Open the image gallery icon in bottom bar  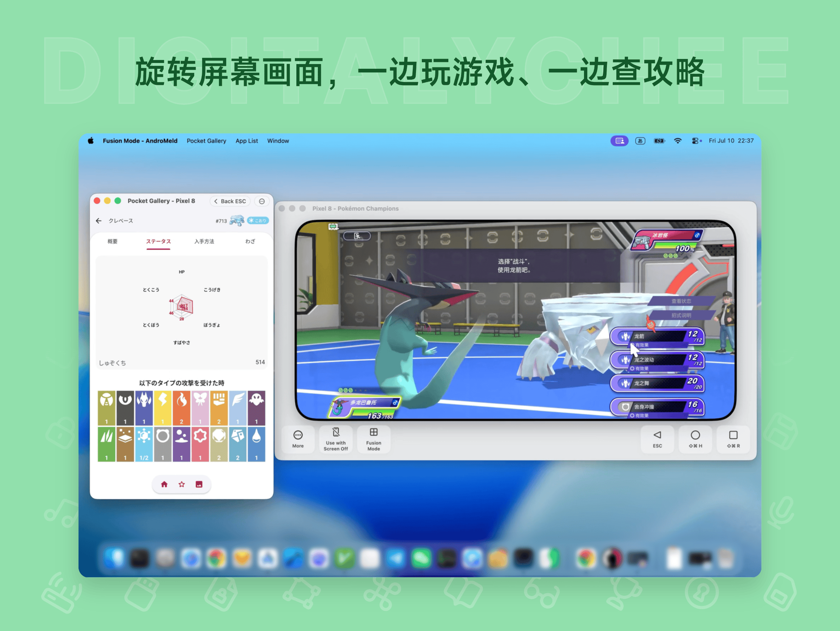click(x=199, y=484)
